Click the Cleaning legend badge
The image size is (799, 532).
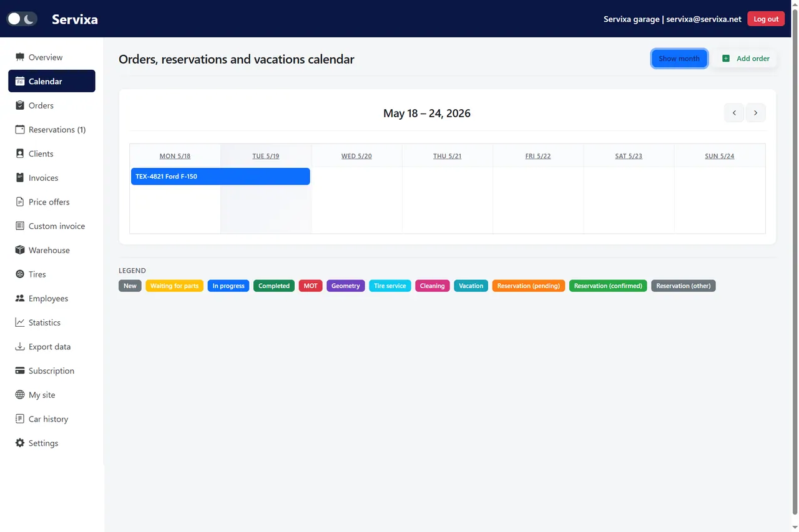pos(433,286)
